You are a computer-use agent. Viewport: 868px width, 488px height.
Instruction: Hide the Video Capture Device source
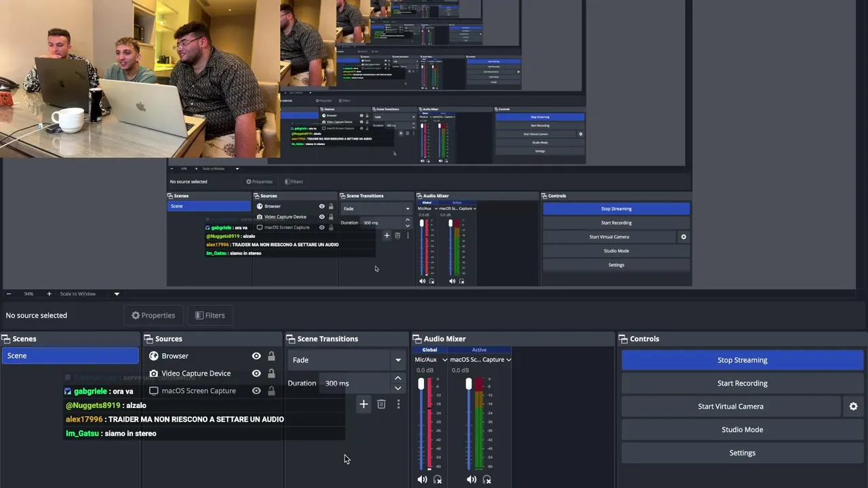click(256, 373)
